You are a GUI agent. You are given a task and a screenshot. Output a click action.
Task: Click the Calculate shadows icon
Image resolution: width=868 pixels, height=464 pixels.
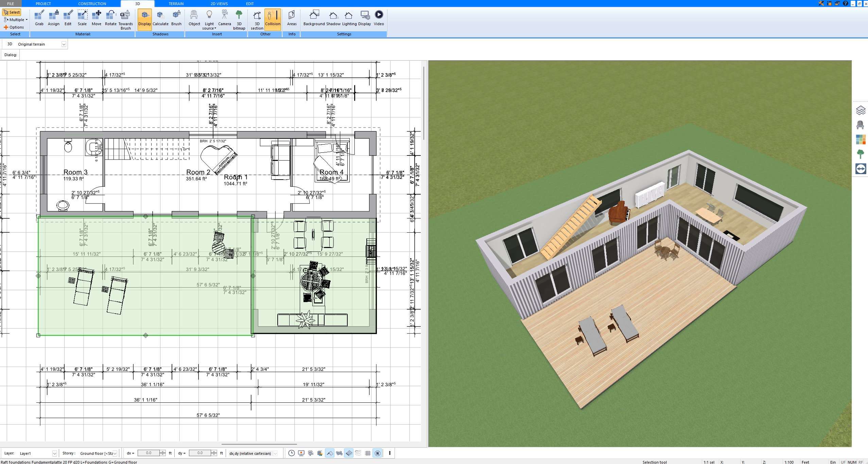[x=160, y=18]
